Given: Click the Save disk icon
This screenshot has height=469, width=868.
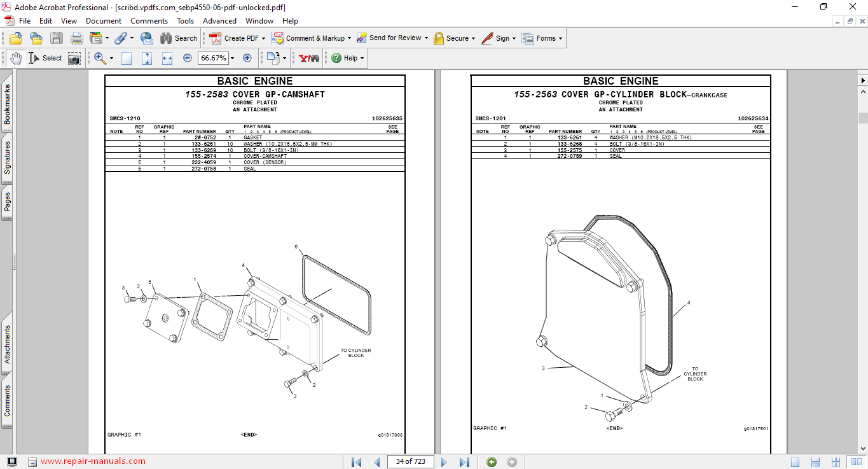Looking at the screenshot, I should (x=57, y=38).
